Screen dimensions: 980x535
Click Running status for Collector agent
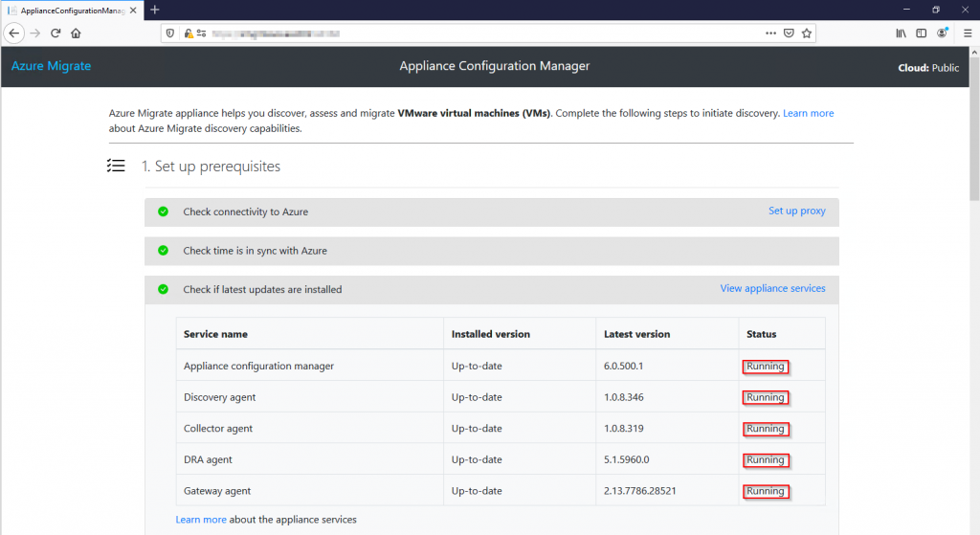click(x=765, y=429)
